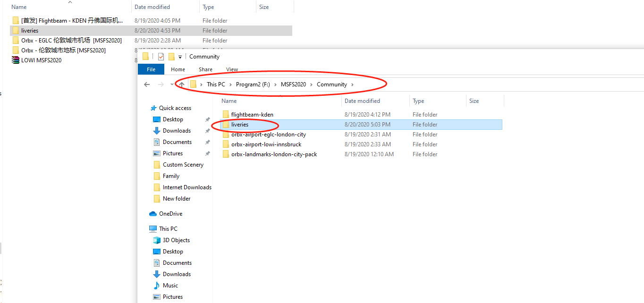Open the Share ribbon tab
This screenshot has width=644, height=303.
205,69
